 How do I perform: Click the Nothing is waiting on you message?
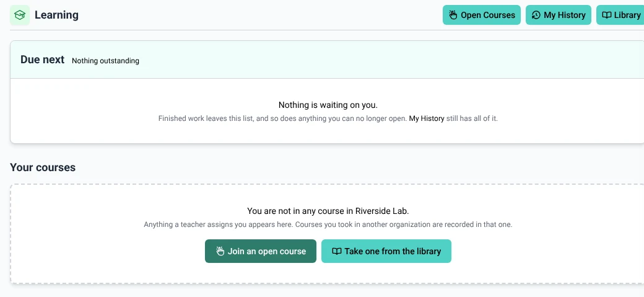[328, 105]
